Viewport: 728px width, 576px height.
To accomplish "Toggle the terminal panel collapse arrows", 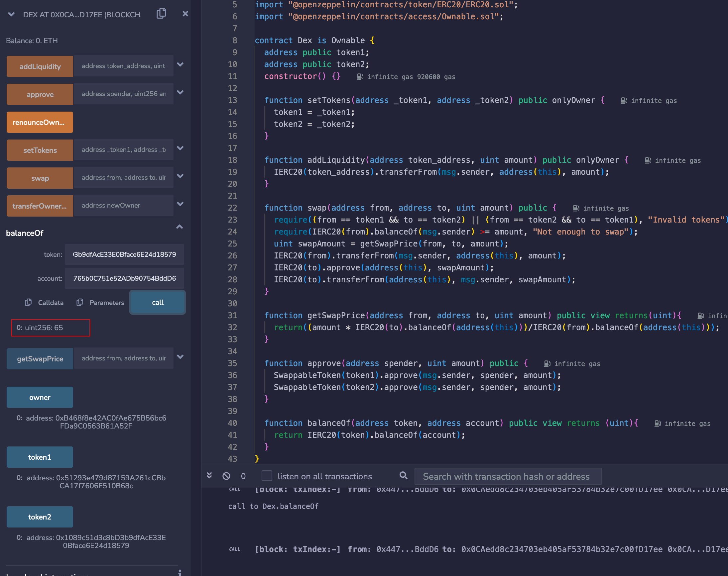I will 209,476.
